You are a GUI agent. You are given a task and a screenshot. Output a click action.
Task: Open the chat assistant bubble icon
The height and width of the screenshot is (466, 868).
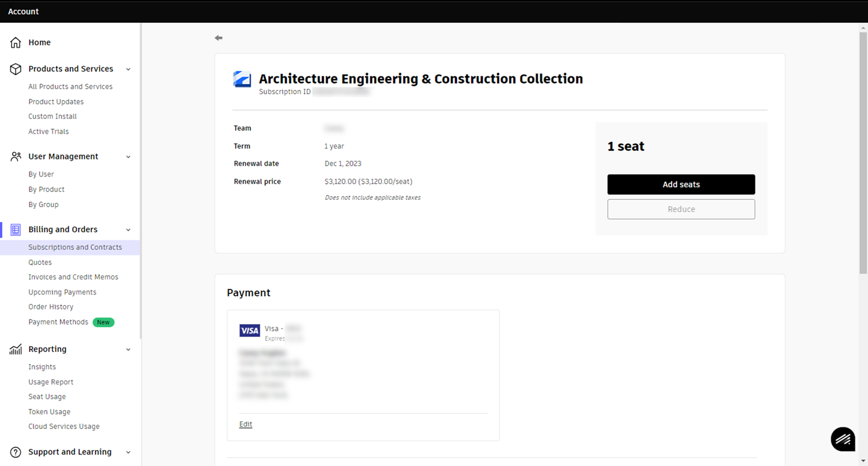[843, 439]
